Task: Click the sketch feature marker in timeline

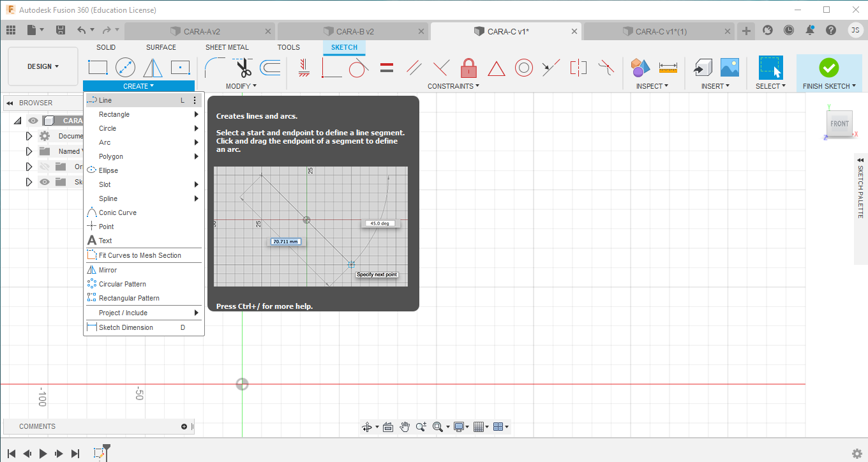Action: click(x=99, y=453)
